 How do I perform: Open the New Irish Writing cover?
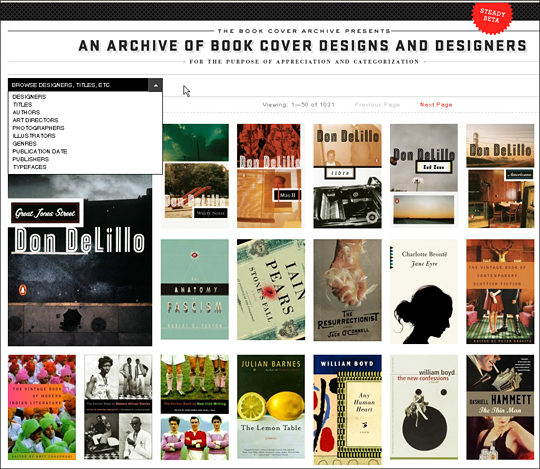coord(195,407)
